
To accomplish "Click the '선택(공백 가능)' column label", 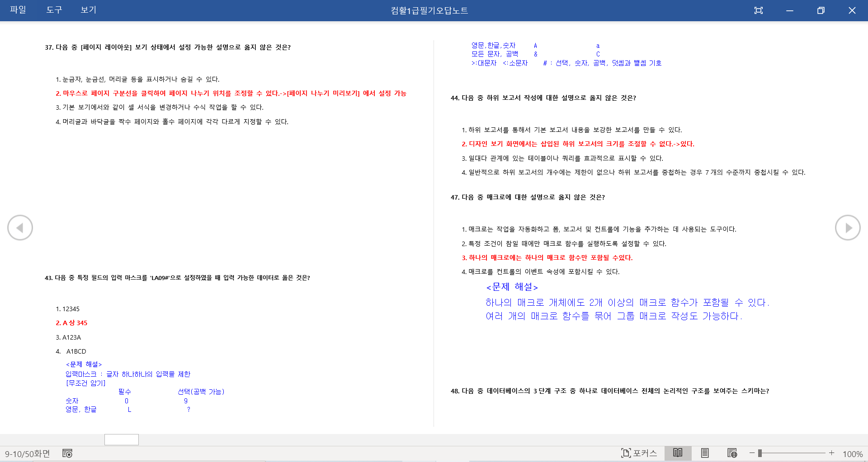I will coord(201,392).
